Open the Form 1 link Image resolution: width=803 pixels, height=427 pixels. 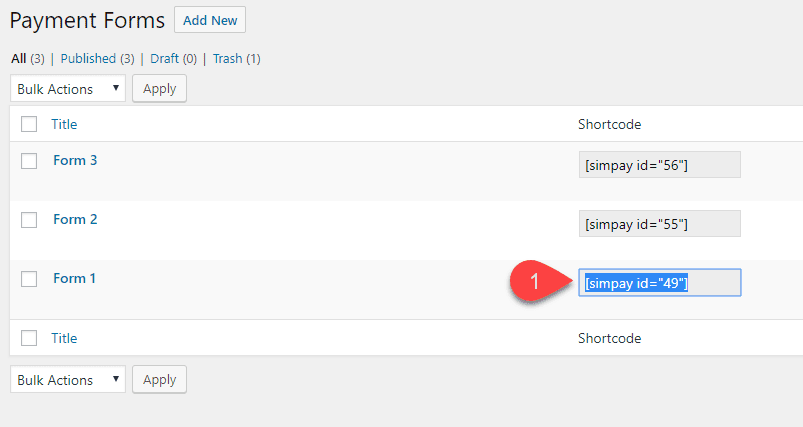(75, 278)
